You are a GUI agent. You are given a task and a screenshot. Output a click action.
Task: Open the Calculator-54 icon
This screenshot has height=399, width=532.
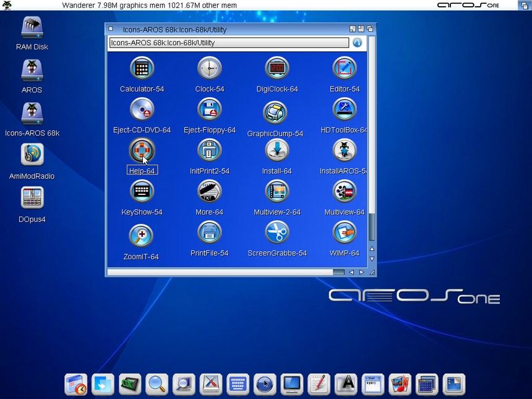click(142, 68)
